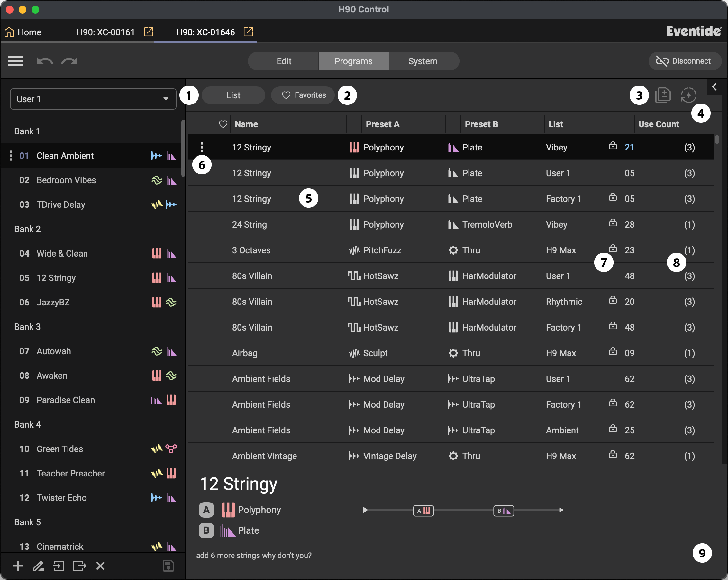Click the copy program to list icon
The height and width of the screenshot is (580, 728).
[x=663, y=95]
